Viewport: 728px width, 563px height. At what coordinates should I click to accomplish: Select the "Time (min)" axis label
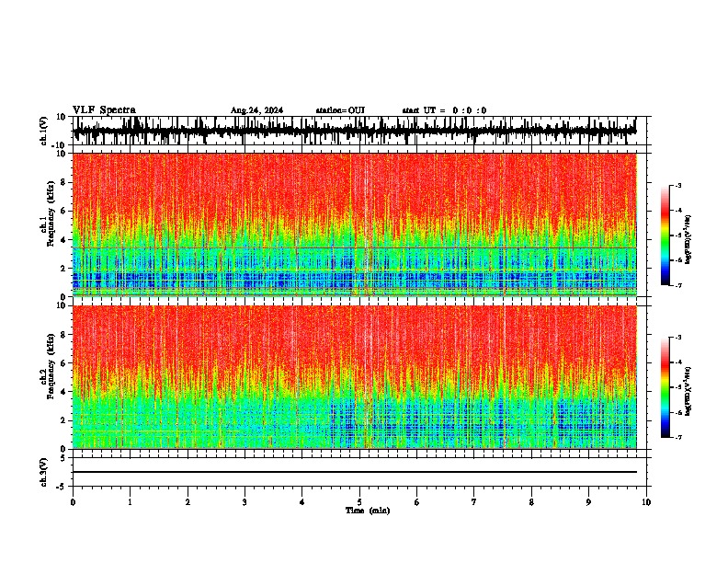368,511
